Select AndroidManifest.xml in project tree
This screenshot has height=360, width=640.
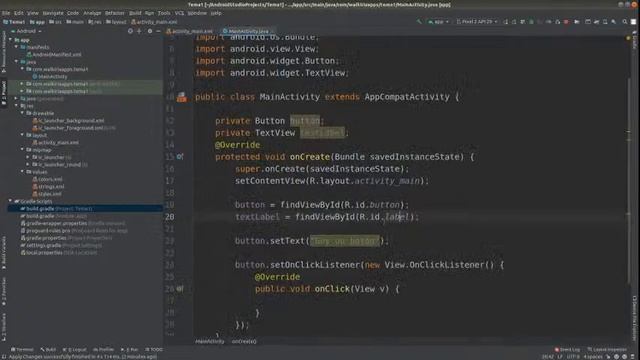click(54, 54)
